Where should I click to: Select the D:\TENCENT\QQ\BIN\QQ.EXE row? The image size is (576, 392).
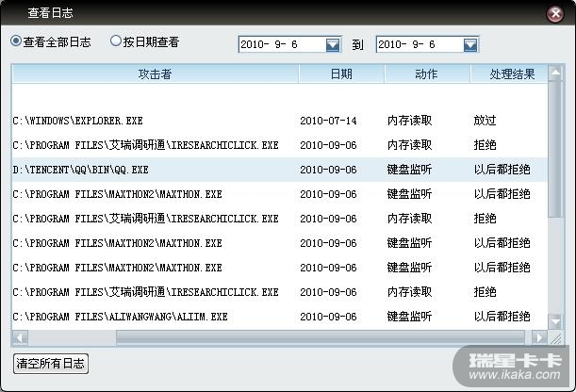[x=280, y=170]
